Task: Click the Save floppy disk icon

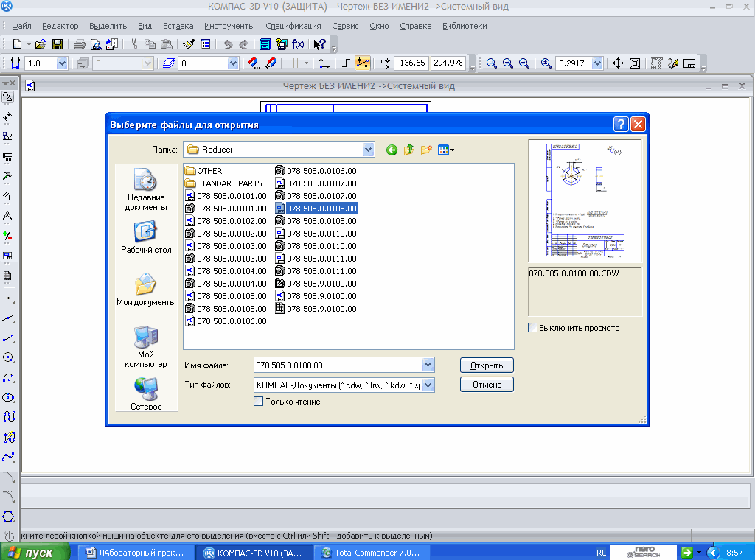Action: (x=58, y=44)
